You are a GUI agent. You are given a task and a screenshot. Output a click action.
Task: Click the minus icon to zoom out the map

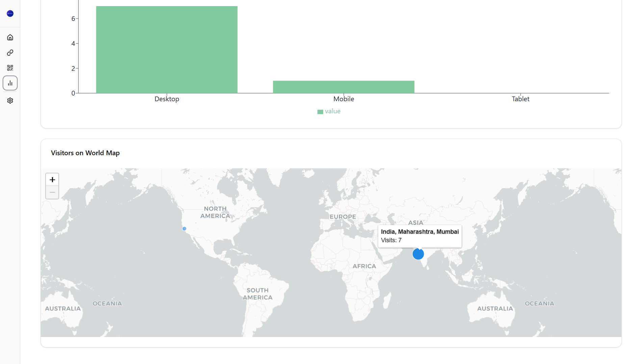pos(52,192)
